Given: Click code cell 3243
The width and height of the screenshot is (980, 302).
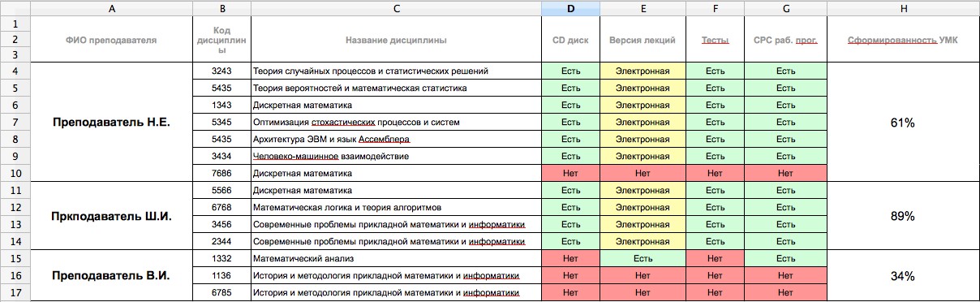Looking at the screenshot, I should pos(221,71).
